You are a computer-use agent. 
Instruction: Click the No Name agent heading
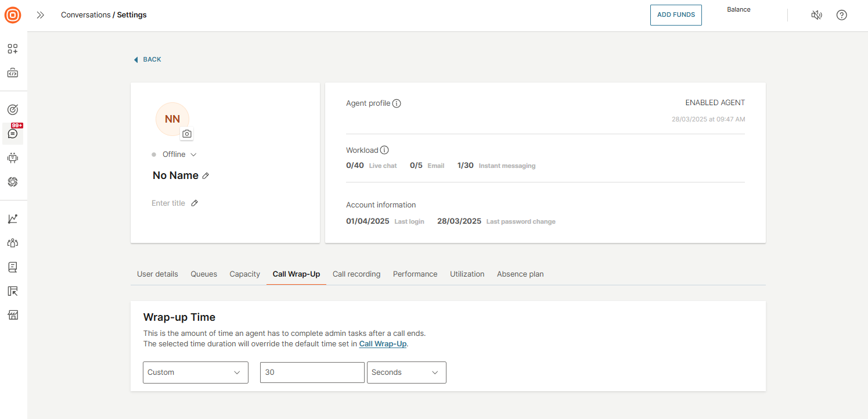pos(175,176)
